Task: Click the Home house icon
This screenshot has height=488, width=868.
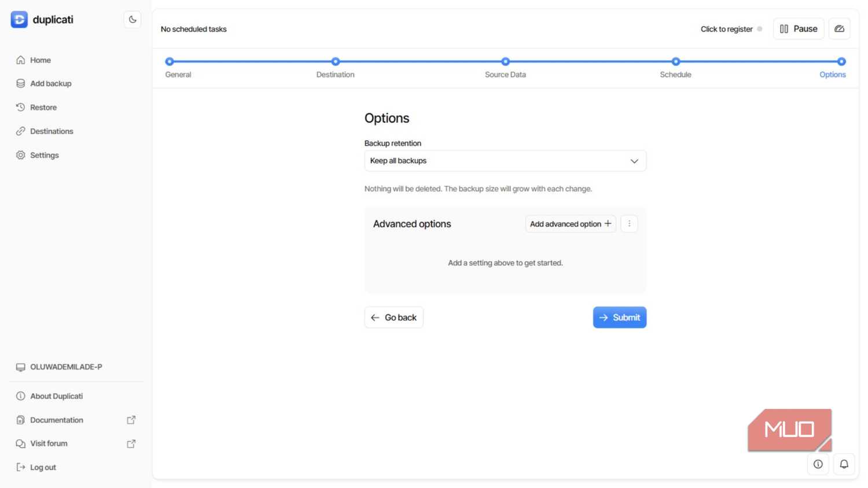Action: pos(21,60)
